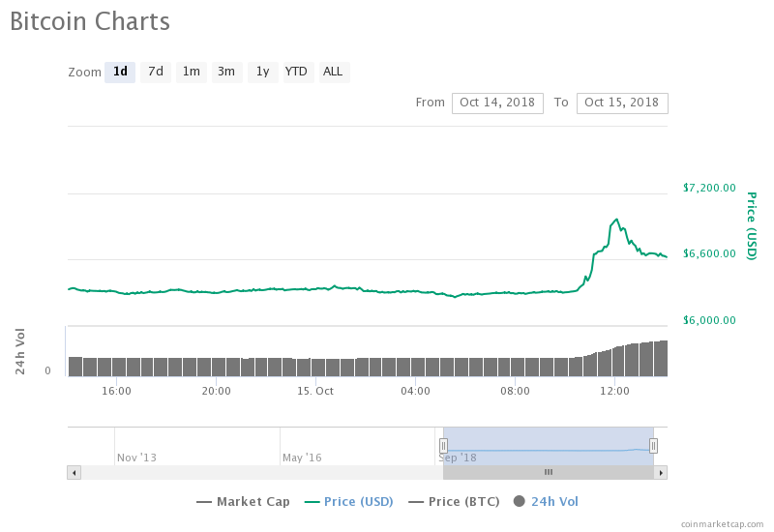Click the 04:00 time axis label

click(415, 391)
